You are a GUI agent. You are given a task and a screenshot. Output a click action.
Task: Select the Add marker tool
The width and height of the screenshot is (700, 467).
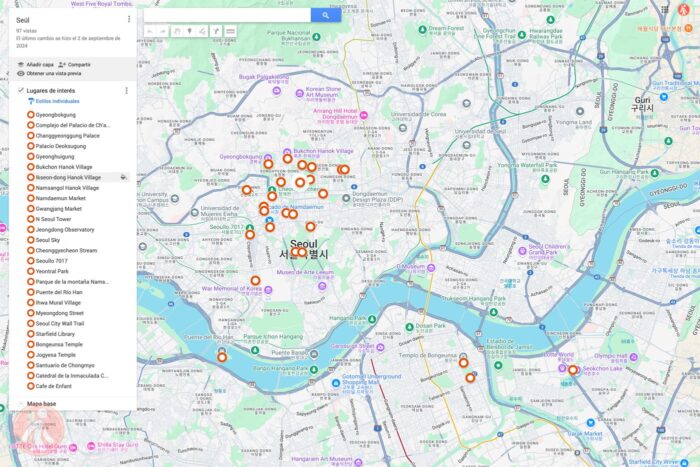click(x=190, y=31)
